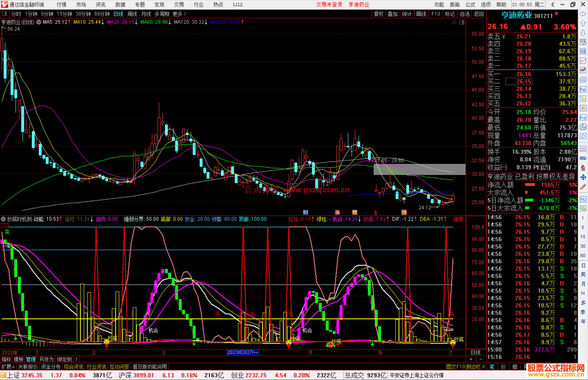The image size is (588, 380).
Task: Click the f(x) formula sidebar icon
Action: [583, 127]
